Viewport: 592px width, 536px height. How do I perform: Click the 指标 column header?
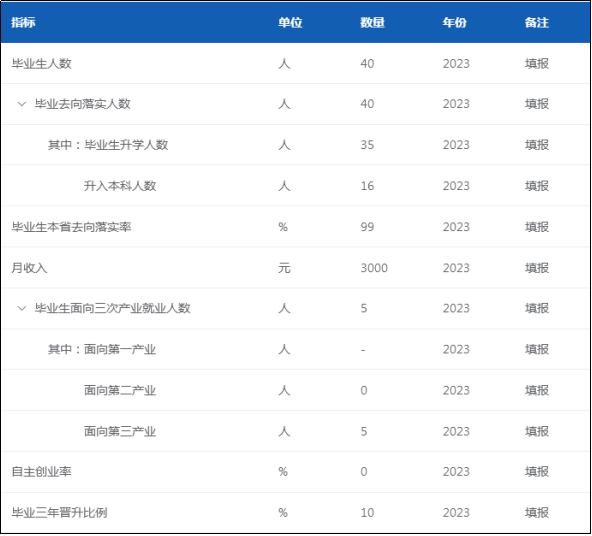pos(23,22)
